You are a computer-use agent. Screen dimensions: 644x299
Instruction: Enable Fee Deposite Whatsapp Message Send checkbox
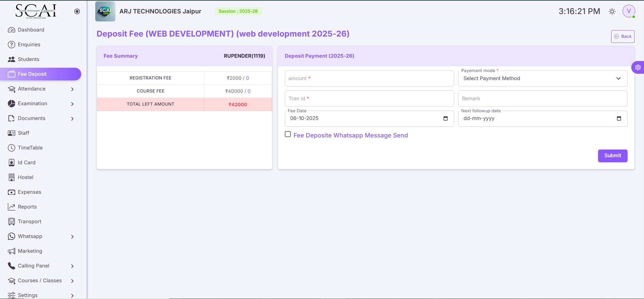tap(288, 134)
